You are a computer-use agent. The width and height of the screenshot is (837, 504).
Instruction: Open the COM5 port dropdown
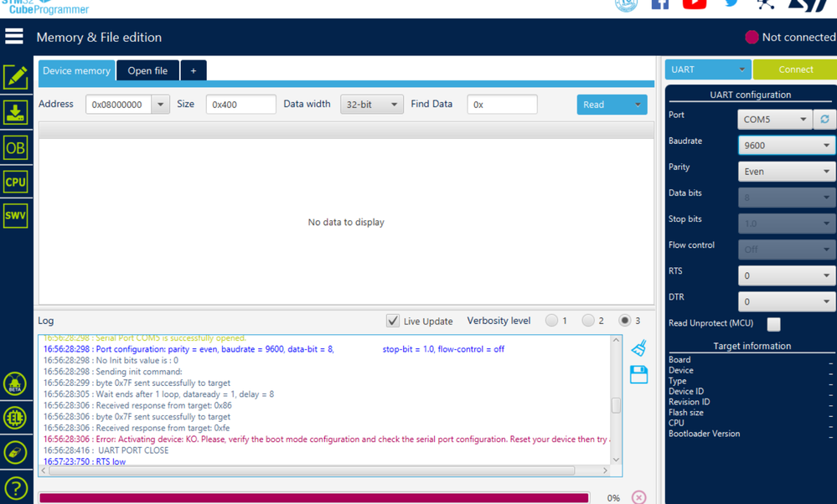click(775, 119)
